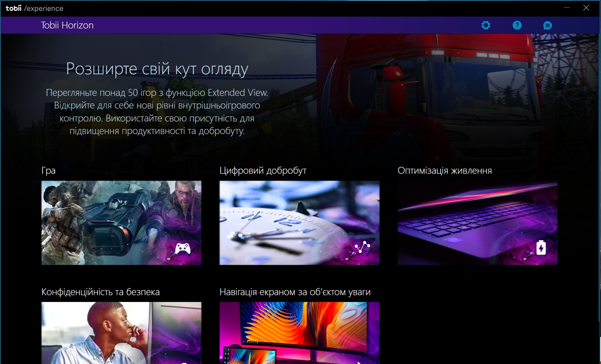601x364 pixels.
Task: Click the gamepad icon on the Гра tile
Action: pos(183,248)
